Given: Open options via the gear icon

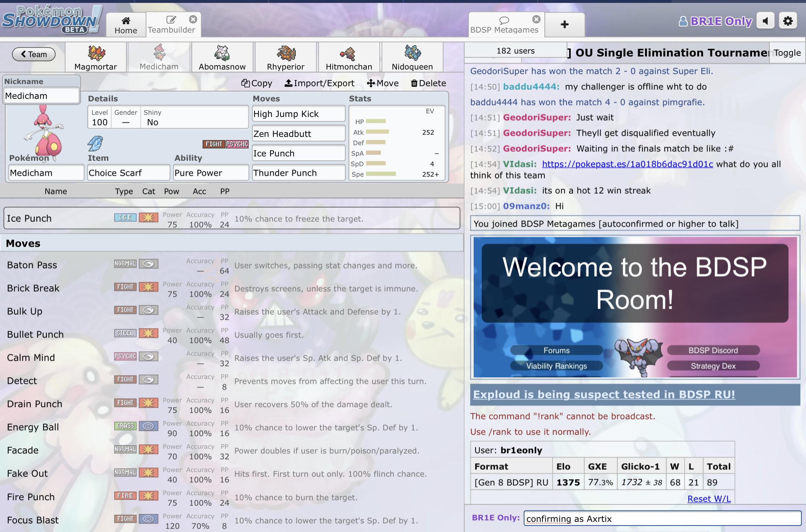Looking at the screenshot, I should pos(788,21).
